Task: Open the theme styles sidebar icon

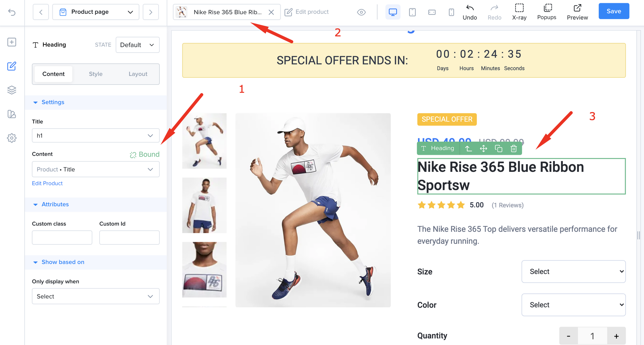Action: [x=12, y=114]
